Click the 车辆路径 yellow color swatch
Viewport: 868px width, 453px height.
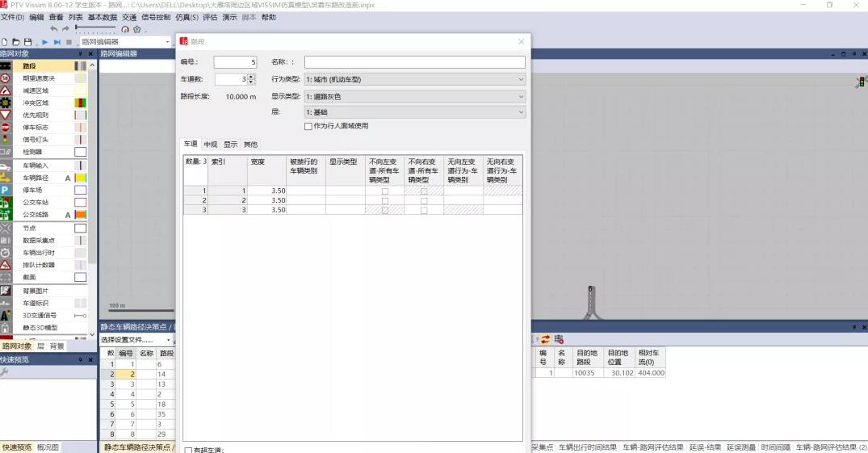(x=80, y=178)
